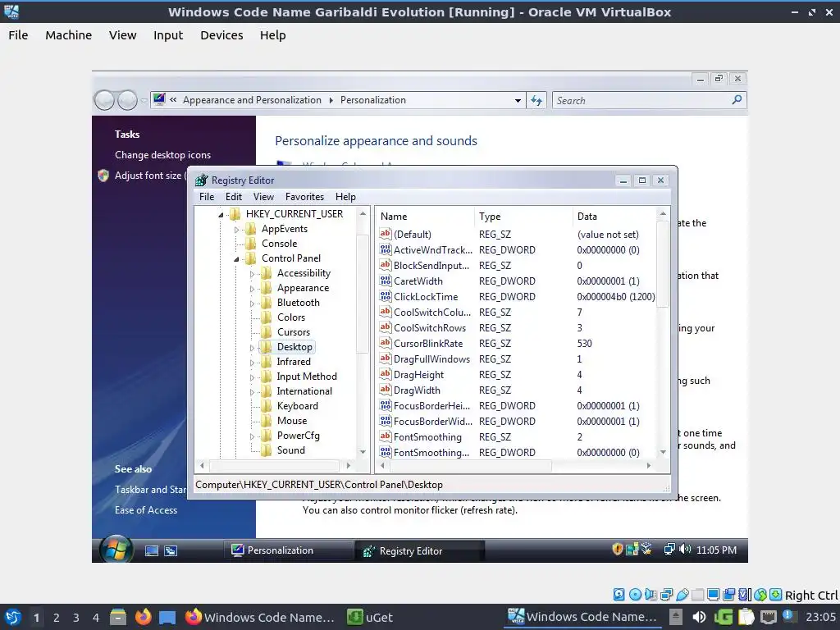Click the Show Desktop quick launch icon

(x=152, y=550)
